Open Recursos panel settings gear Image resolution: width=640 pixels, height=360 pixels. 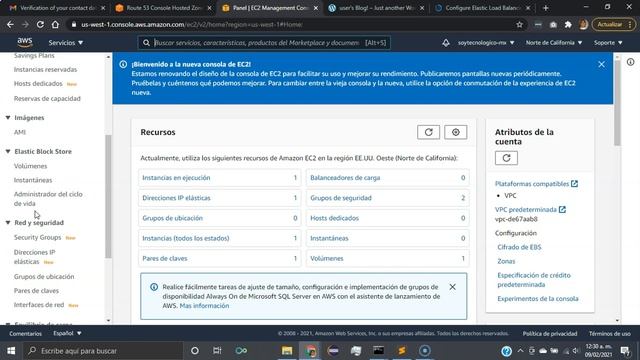[456, 132]
